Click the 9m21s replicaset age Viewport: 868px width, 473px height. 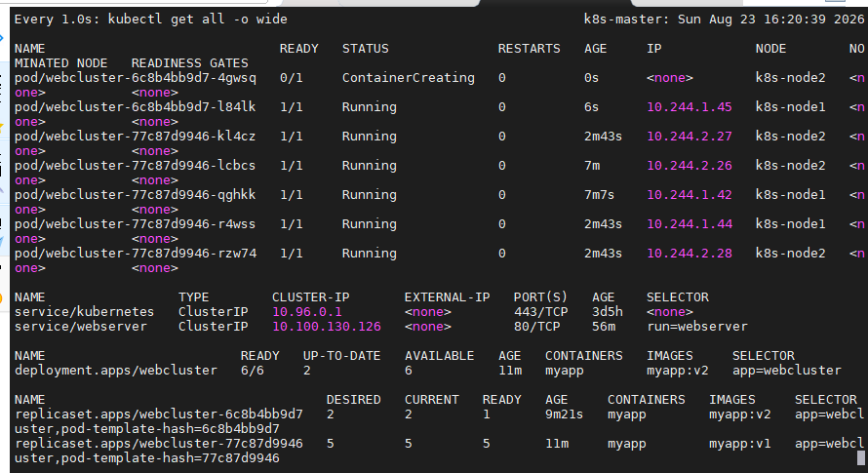pos(564,414)
